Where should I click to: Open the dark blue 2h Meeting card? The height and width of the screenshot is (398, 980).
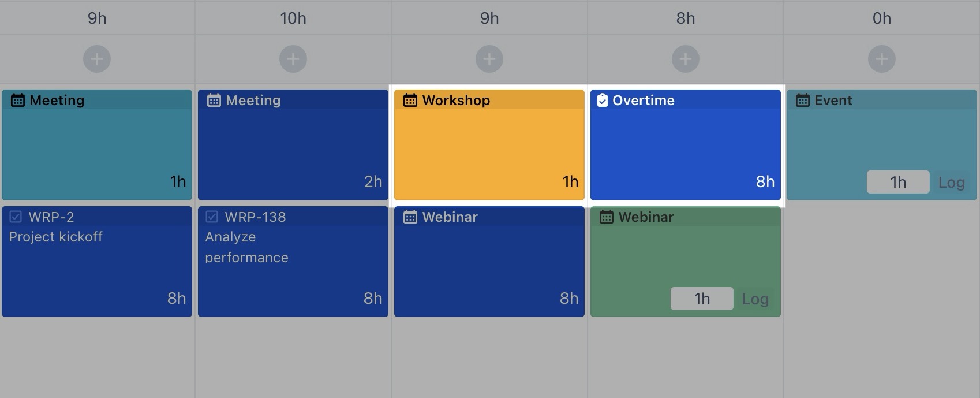click(293, 150)
